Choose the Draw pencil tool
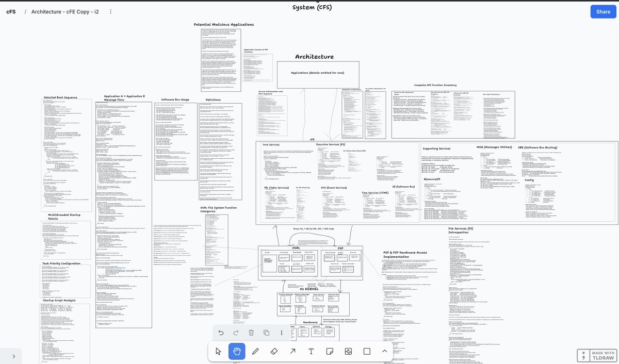 [255, 351]
